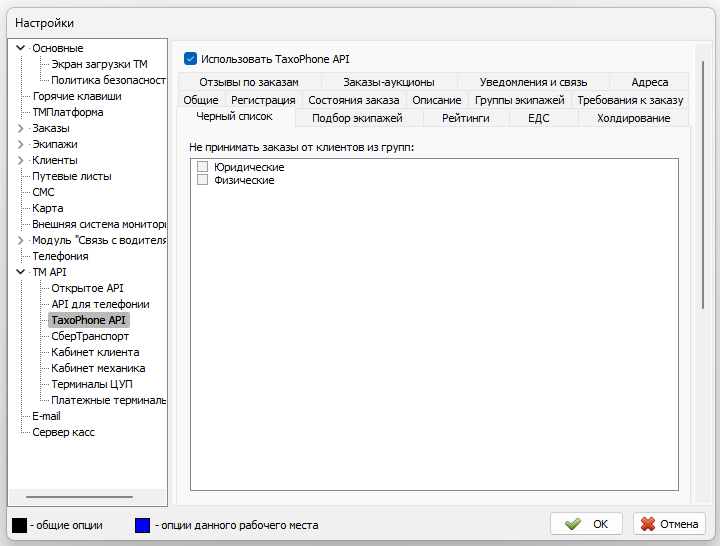Select the Описание tab
The width and height of the screenshot is (720, 546).
(x=437, y=100)
